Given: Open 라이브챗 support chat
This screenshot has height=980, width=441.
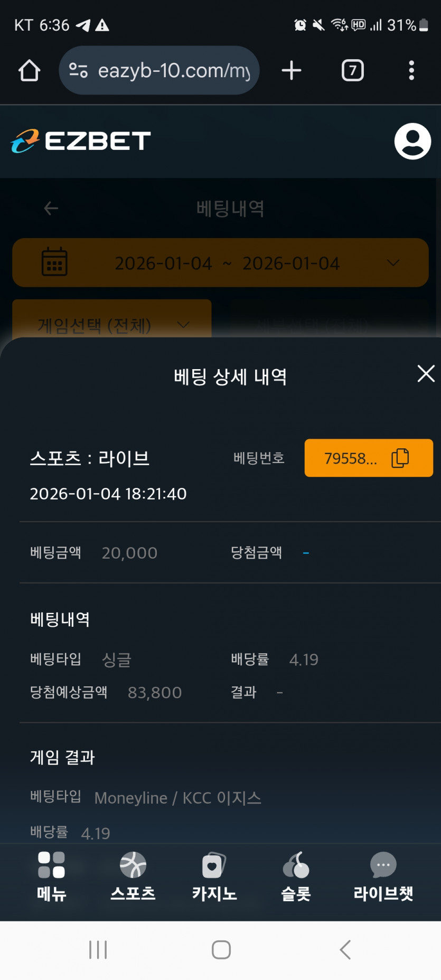Looking at the screenshot, I should (383, 875).
